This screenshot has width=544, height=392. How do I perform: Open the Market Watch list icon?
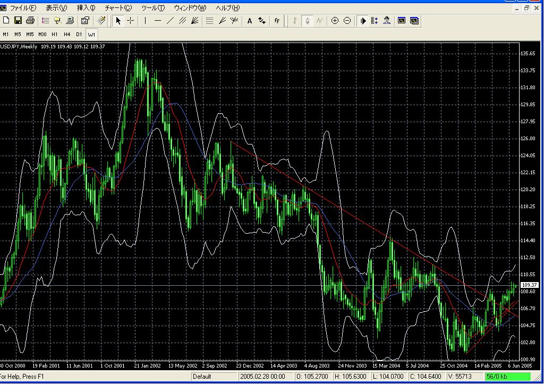tap(45, 21)
